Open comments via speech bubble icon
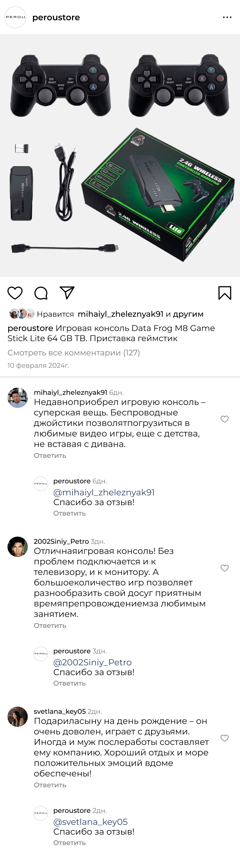This screenshot has height=868, width=240. click(x=41, y=293)
